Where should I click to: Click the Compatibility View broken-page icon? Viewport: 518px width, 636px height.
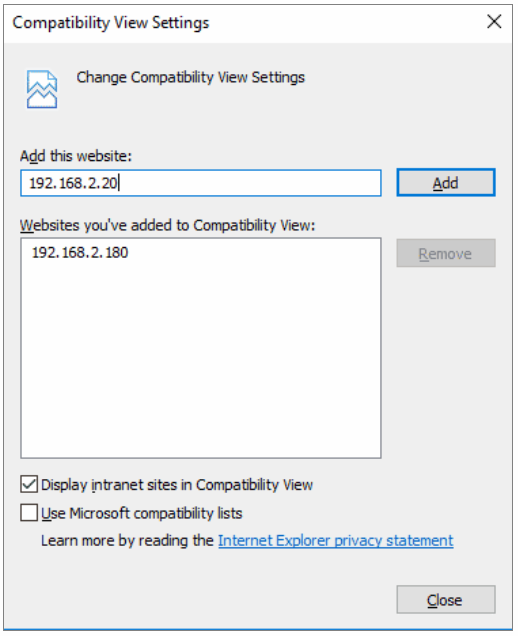coord(42,89)
